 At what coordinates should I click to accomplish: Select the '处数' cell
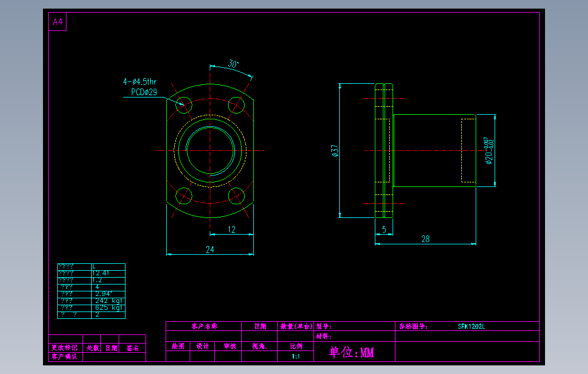[x=93, y=348]
